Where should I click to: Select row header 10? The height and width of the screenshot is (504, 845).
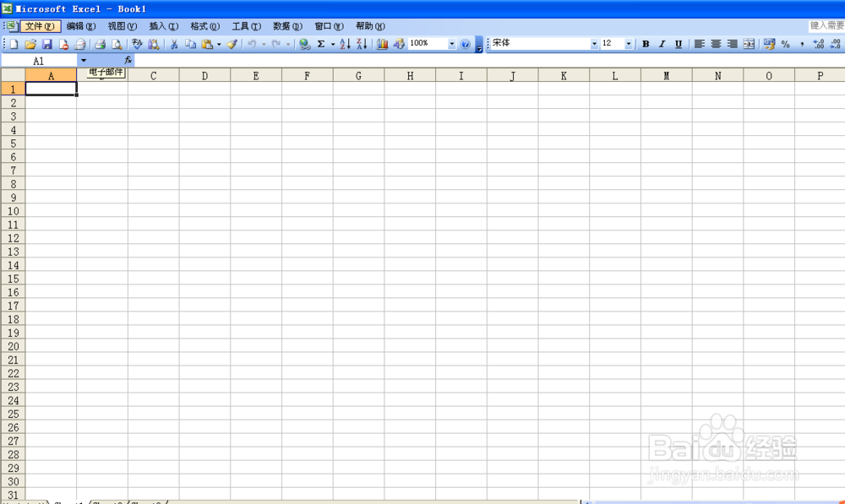13,210
